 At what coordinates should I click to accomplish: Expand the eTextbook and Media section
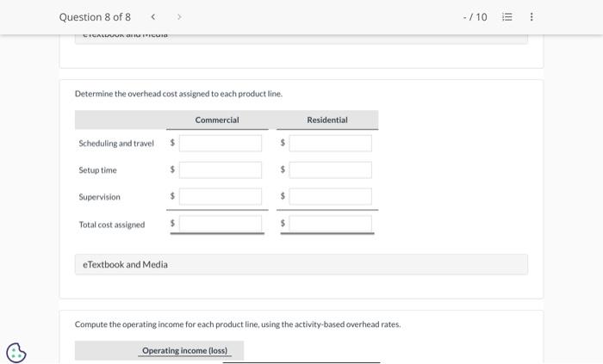[x=301, y=264]
